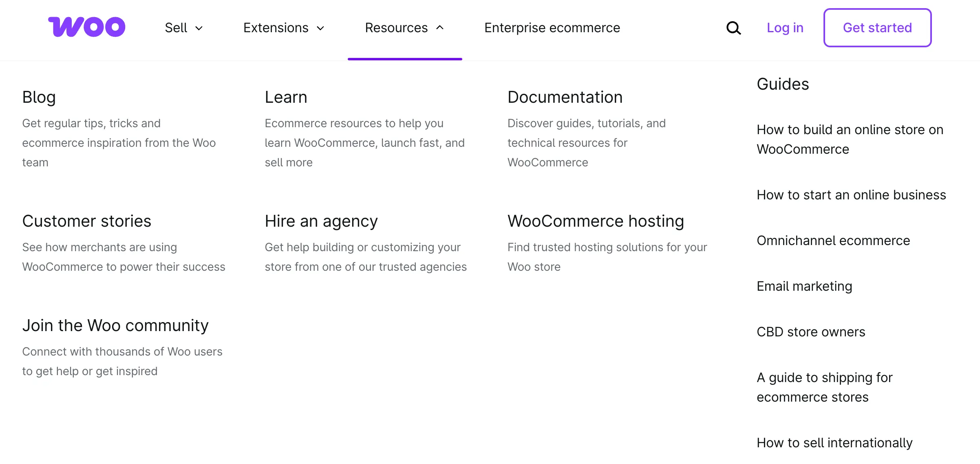Screen dimensions: 980x464
Task: Click the Woo logo
Action: (87, 27)
